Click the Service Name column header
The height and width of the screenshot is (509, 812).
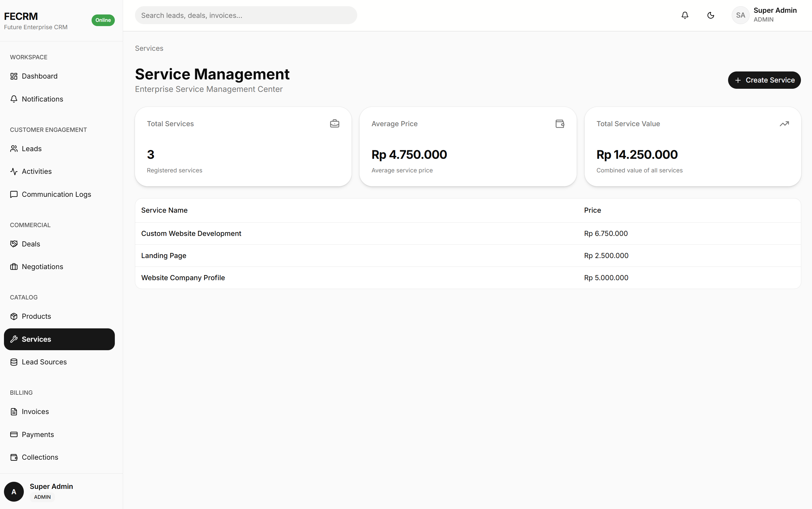coord(164,210)
